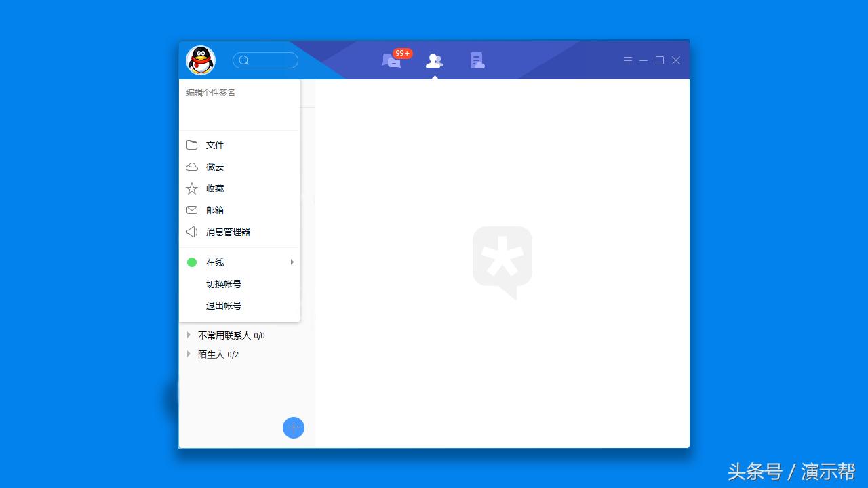The image size is (868, 488).
Task: Open 消息管理器 (Message Manager)
Action: pos(228,232)
